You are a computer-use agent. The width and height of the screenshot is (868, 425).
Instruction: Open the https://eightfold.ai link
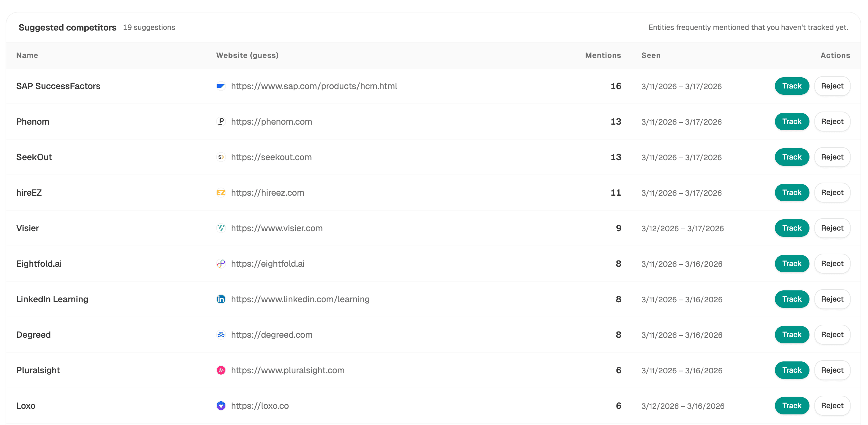(x=268, y=264)
